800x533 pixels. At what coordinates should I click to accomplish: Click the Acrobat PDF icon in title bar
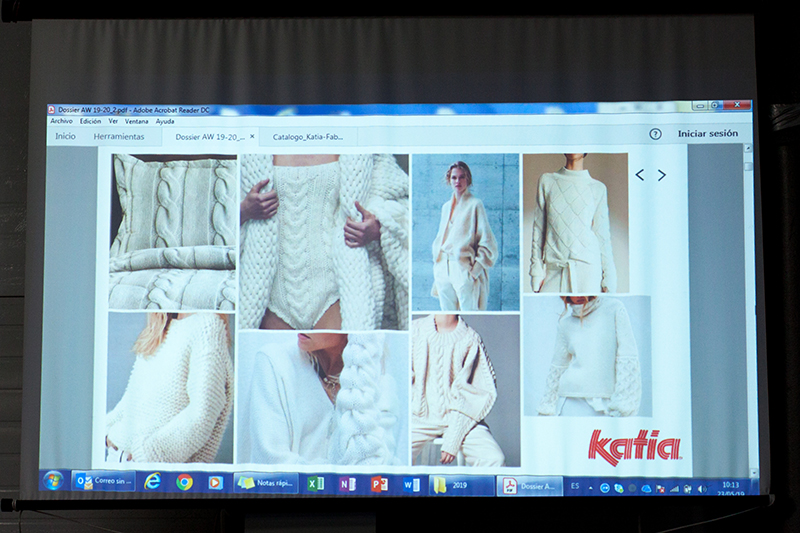coord(51,110)
